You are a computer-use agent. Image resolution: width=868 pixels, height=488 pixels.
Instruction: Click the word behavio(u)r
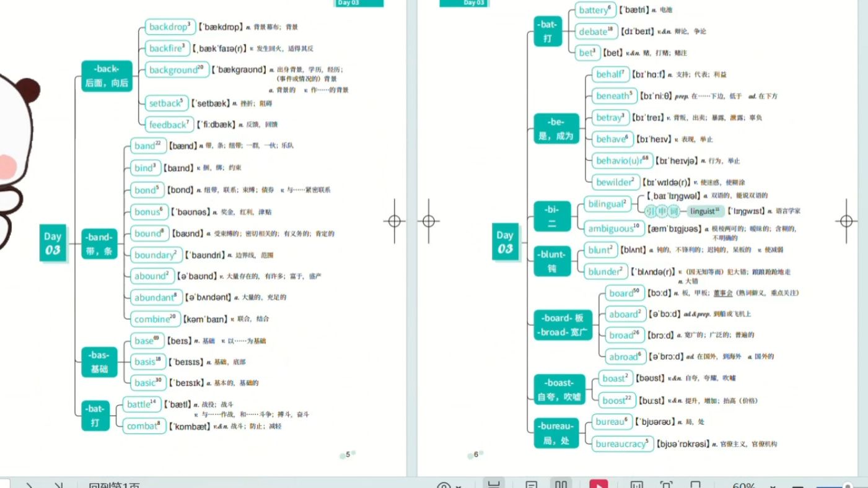coord(621,161)
